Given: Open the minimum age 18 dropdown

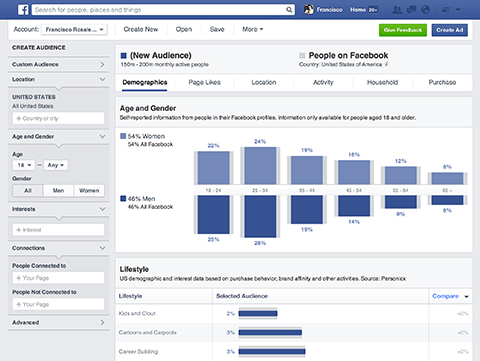Looking at the screenshot, I should (x=24, y=165).
